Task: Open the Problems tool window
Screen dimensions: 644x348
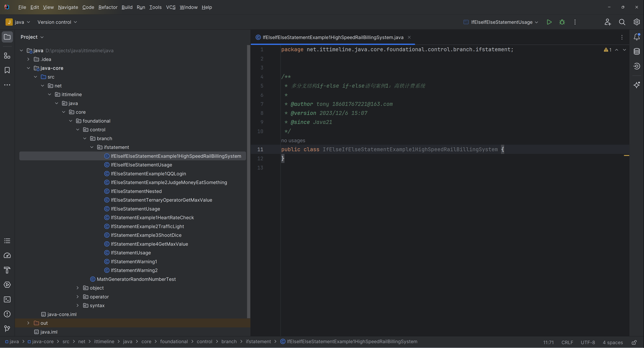Action: 7,314
